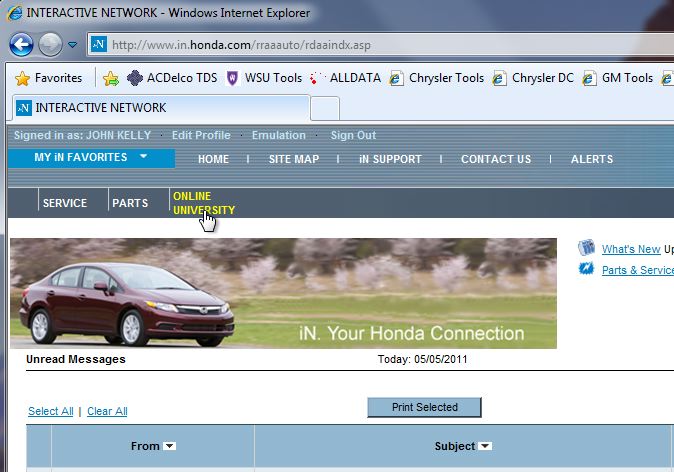Open the ACDelco TDS bookmark

tap(172, 78)
